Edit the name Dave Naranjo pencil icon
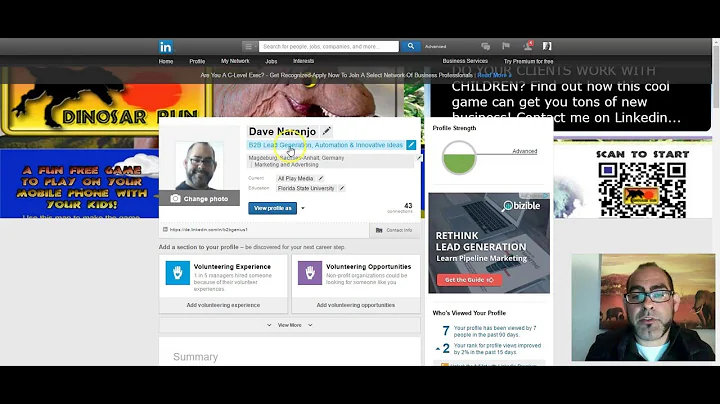 pos(326,131)
